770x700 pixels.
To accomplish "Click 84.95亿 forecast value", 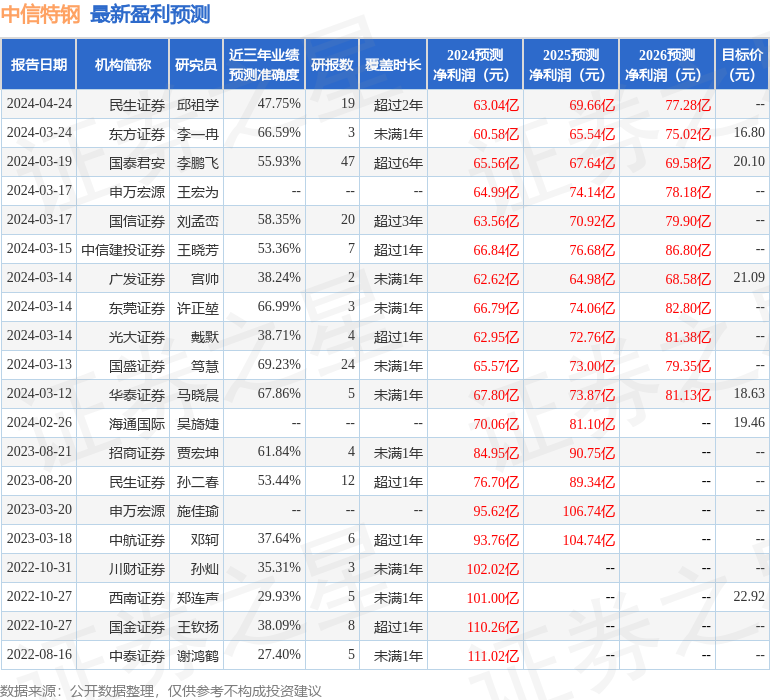I will (495, 452).
